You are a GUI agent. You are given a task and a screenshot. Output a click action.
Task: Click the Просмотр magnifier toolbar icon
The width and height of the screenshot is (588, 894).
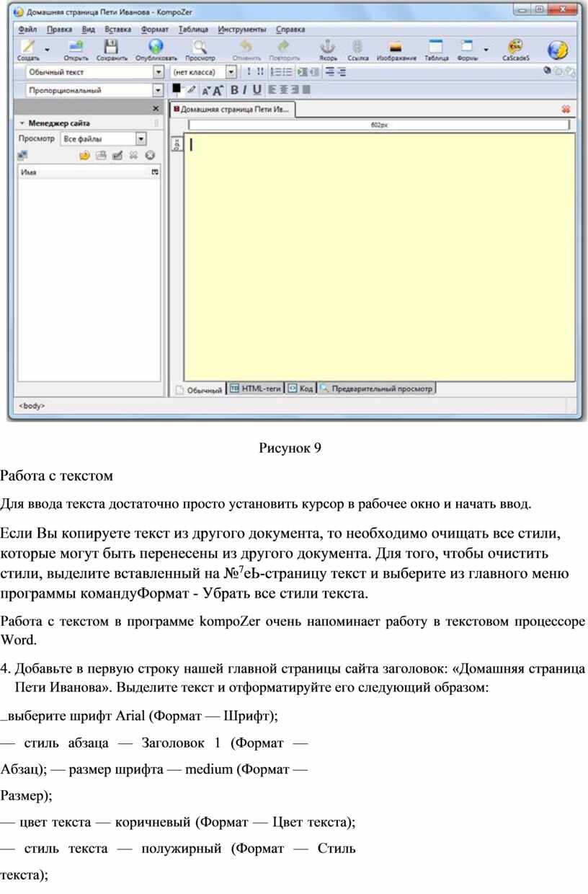(x=200, y=47)
